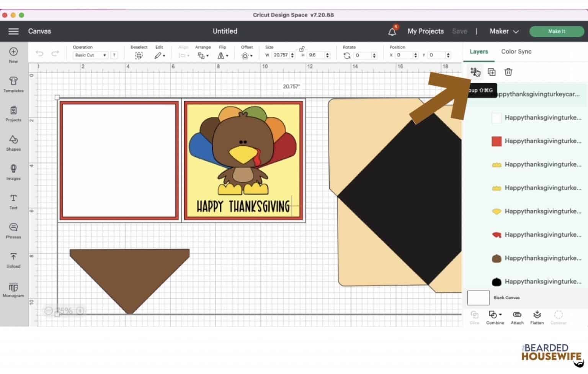The image size is (588, 374).
Task: Open the Upload tool
Action: [13, 261]
